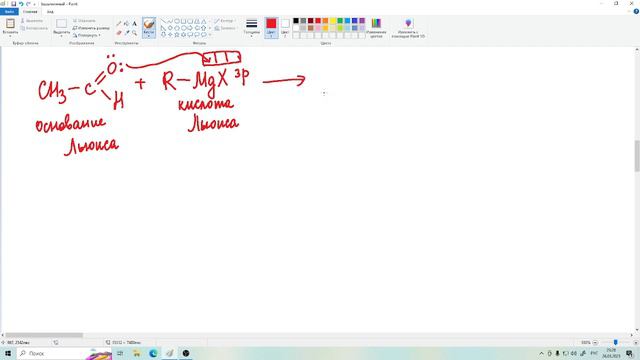
Task: Select the Text tool (letter A)
Action: pos(134,24)
